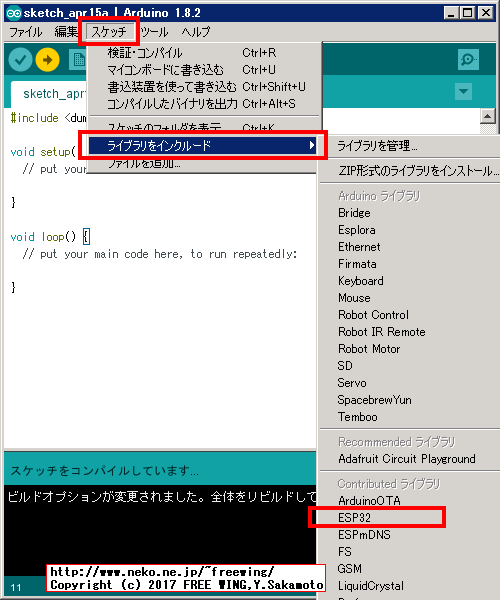Screen dimensions: 500x600
Task: Select コンパイルしたバイナリを出力 entry
Action: point(204,104)
